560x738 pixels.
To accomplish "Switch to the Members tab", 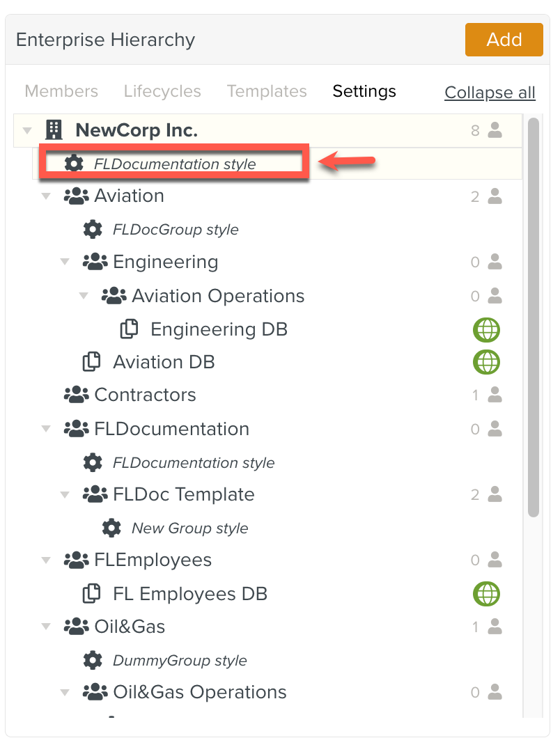I will tap(61, 91).
